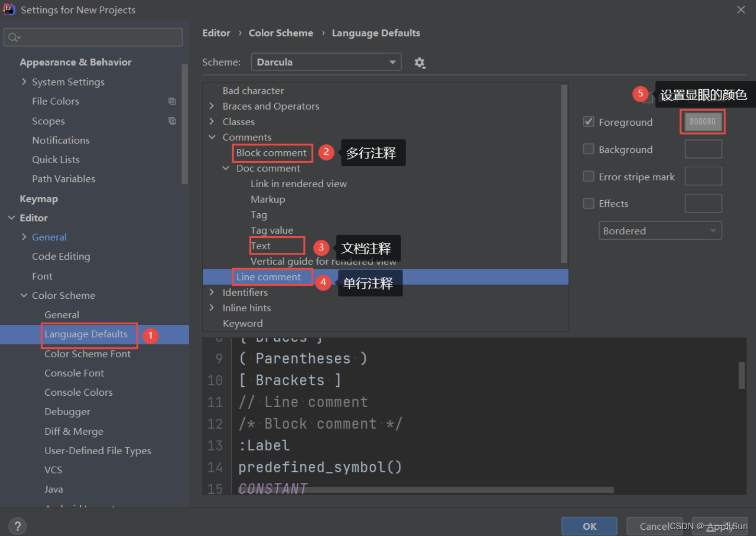Select Line comment attribute
This screenshot has height=536, width=756.
(269, 277)
